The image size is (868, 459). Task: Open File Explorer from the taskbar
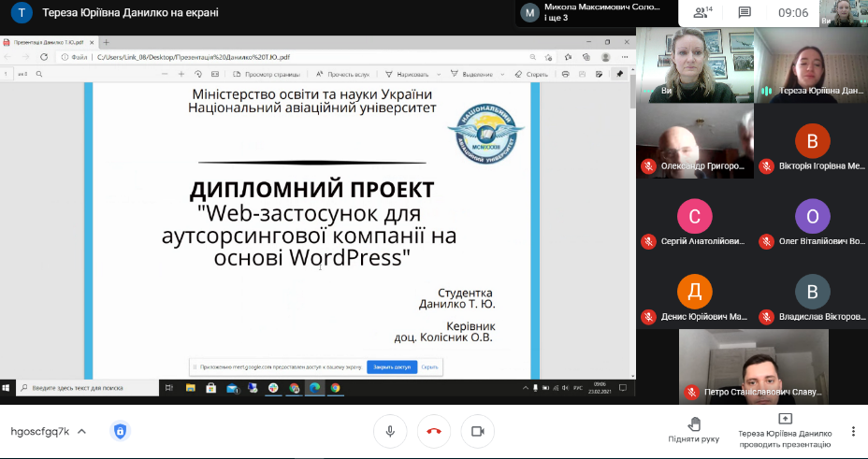[190, 388]
